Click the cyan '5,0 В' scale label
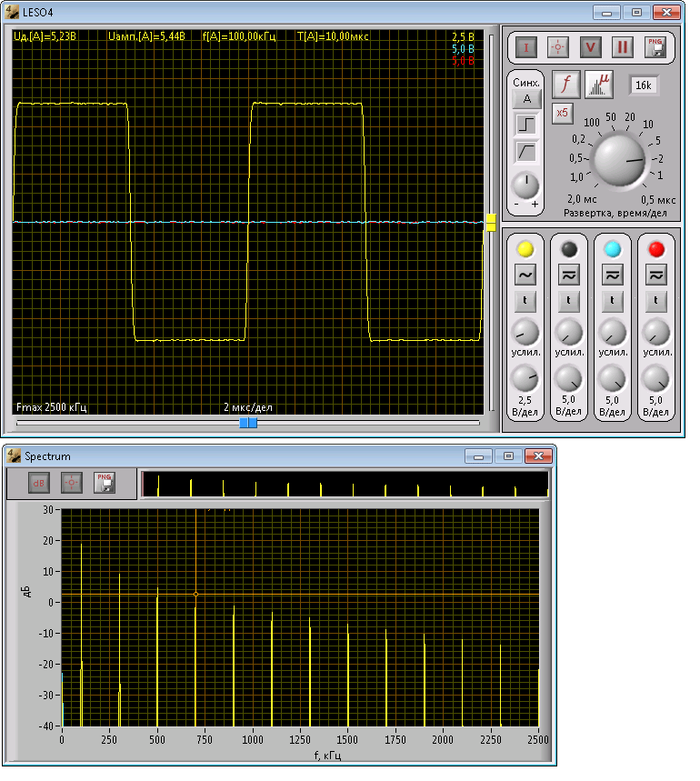This screenshot has width=700, height=781. coord(463,49)
